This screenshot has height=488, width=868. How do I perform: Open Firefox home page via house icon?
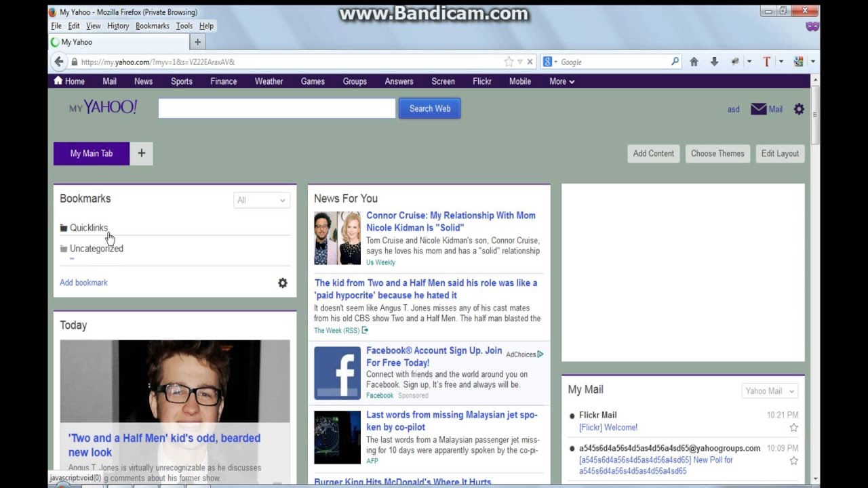click(694, 62)
